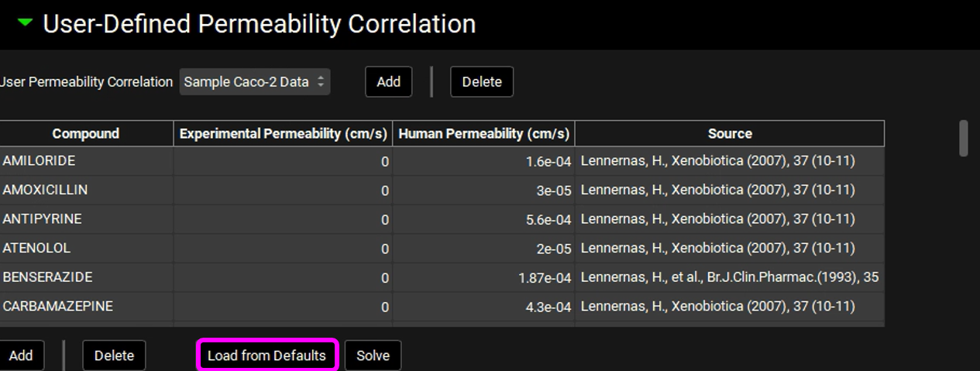Select AMILORIDE human permeability value 1.6e-04
Image resolution: width=980 pixels, height=371 pixels.
coord(483,161)
